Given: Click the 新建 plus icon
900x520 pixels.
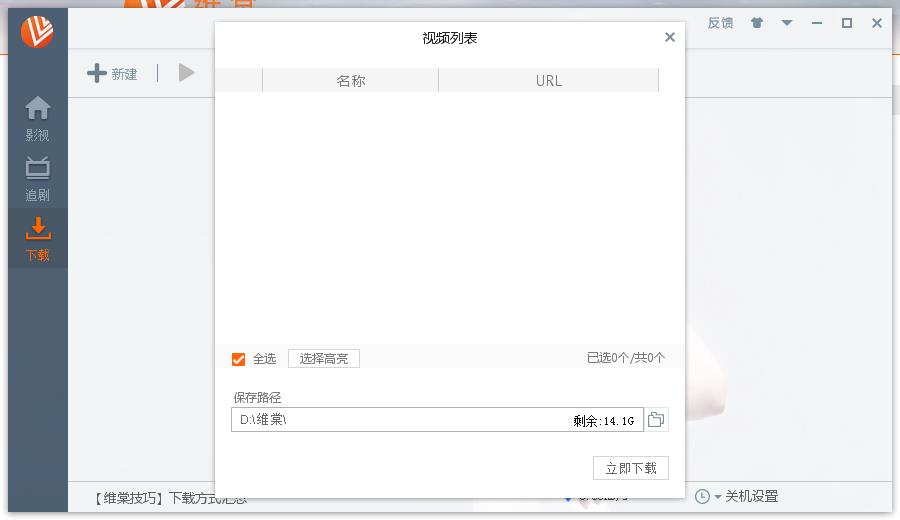Looking at the screenshot, I should click(x=97, y=73).
